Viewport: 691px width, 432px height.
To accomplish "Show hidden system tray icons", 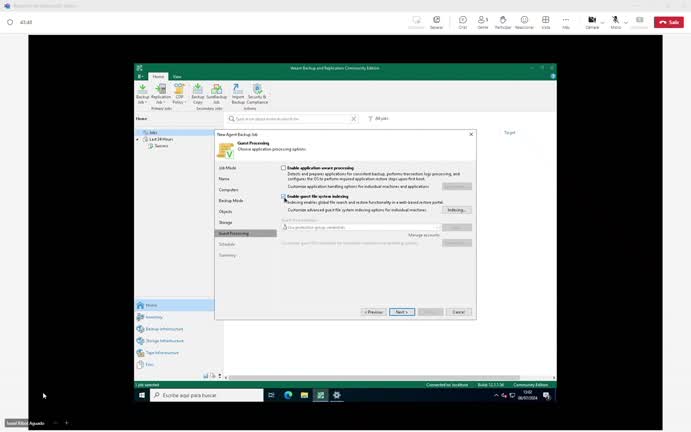I will point(496,396).
